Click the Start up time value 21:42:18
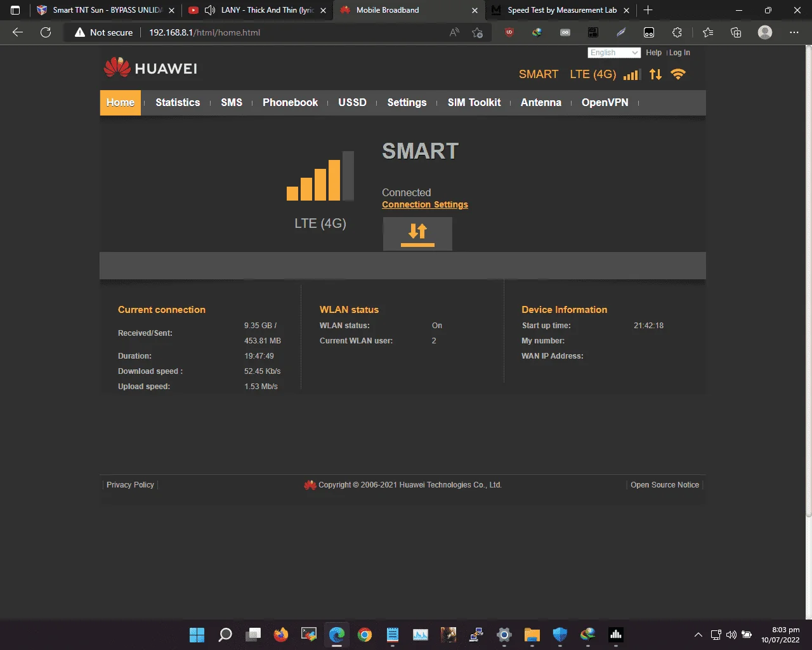The width and height of the screenshot is (812, 650). [x=648, y=326]
